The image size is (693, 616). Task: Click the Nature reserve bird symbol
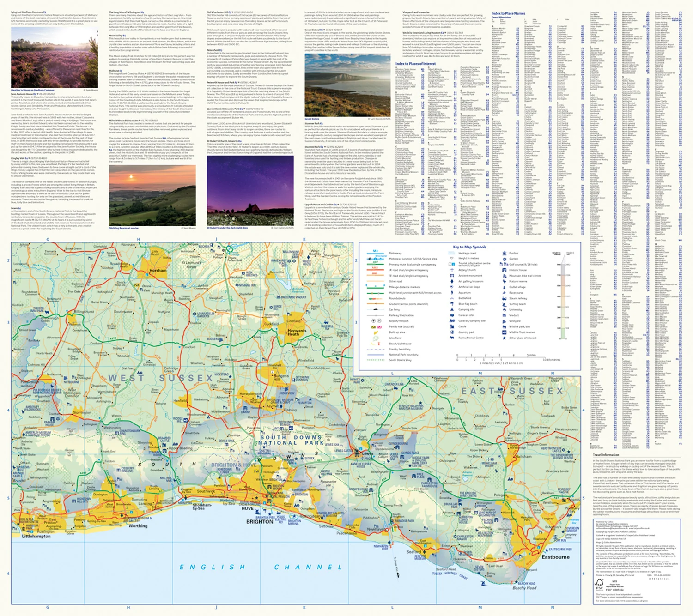(504, 281)
